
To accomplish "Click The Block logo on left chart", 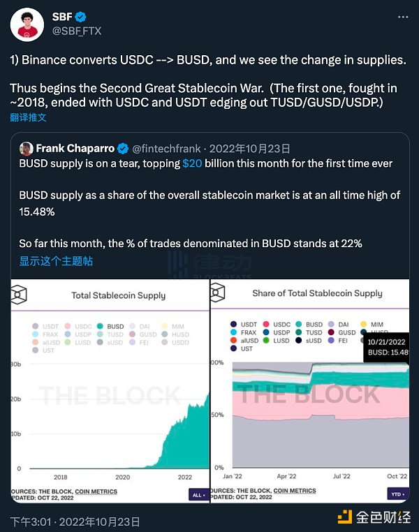I will point(19,294).
